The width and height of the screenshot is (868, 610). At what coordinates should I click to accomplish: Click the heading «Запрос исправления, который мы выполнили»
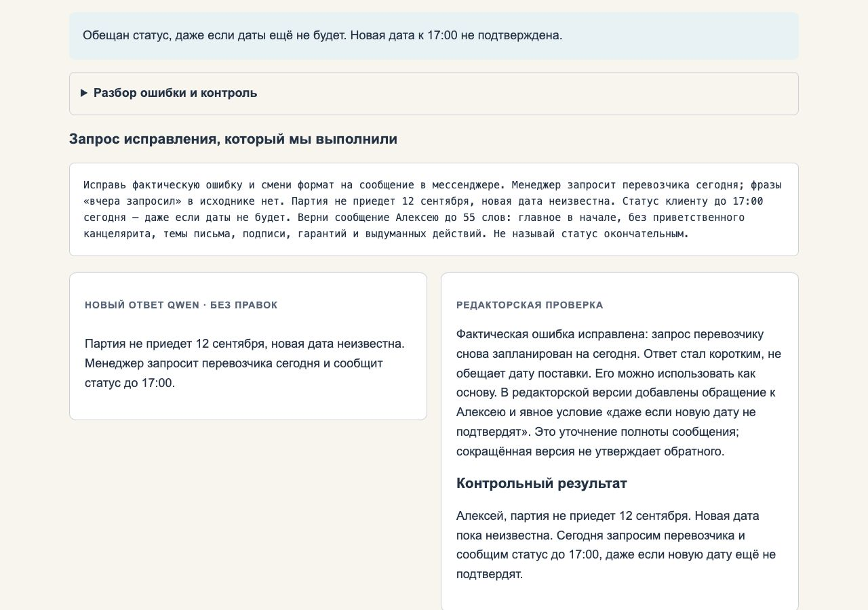pyautogui.click(x=233, y=139)
